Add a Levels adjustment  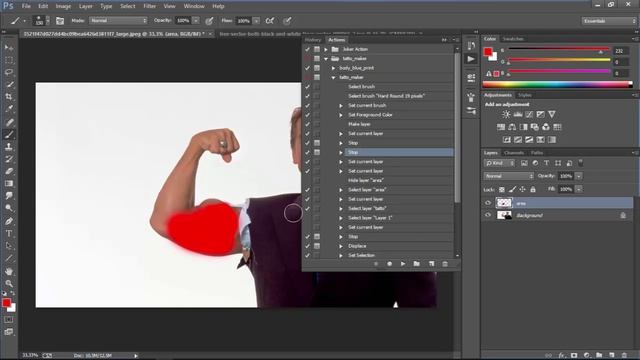pyautogui.click(x=518, y=114)
